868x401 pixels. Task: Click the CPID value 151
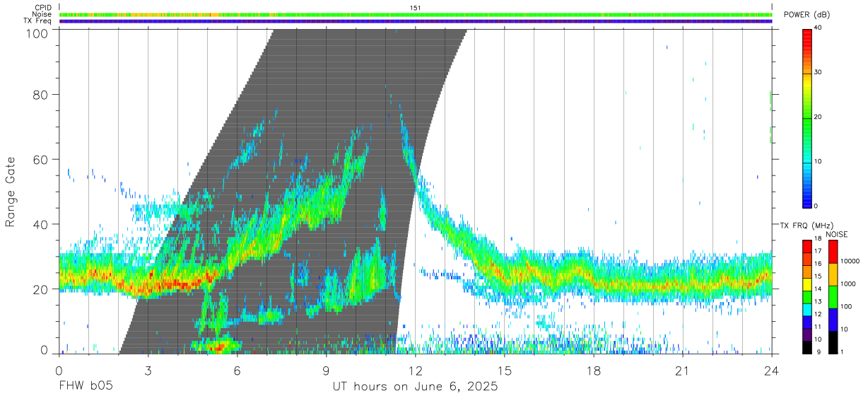416,8
